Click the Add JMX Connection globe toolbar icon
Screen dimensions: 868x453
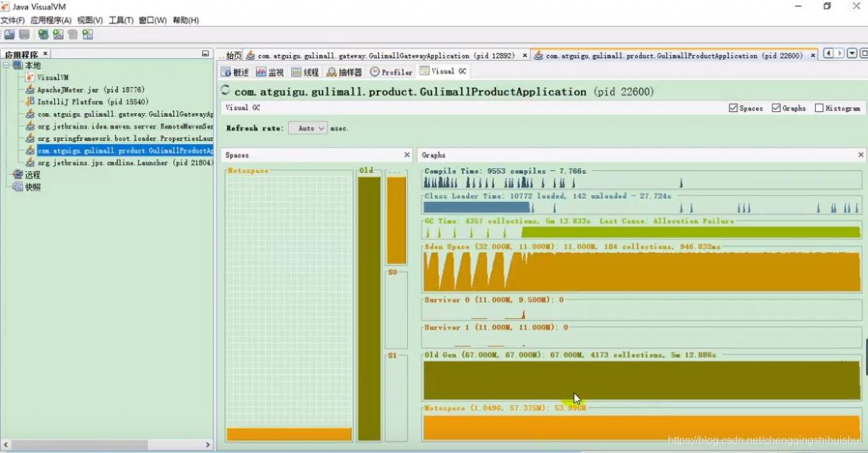tap(43, 35)
